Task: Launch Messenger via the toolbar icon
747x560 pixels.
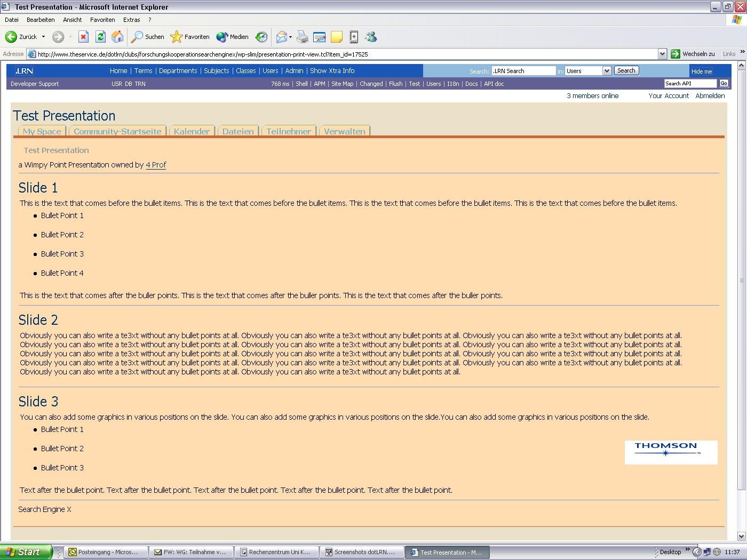Action: (x=371, y=36)
